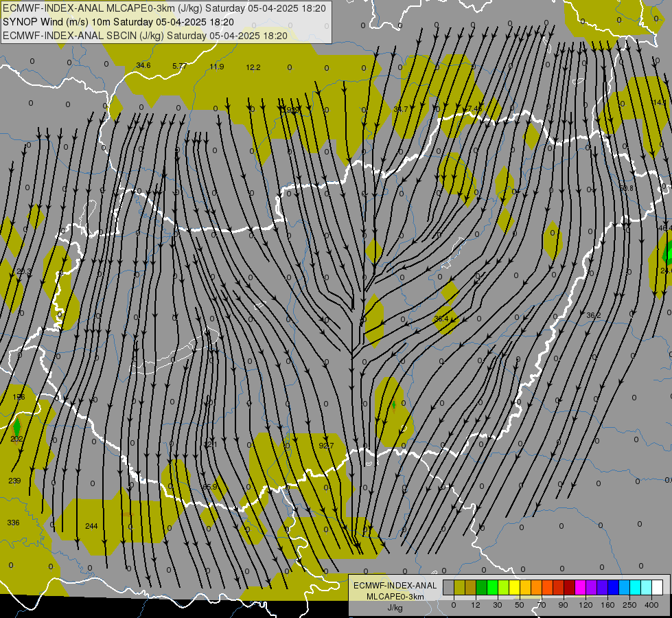The height and width of the screenshot is (618, 672).
Task: Click the legend tick label '30'
Action: pos(498,605)
